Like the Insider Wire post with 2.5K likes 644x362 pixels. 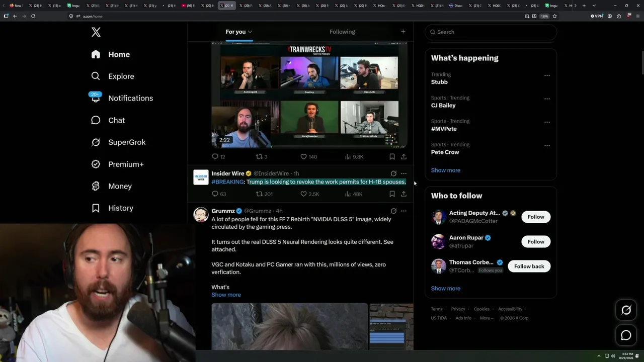309,194
